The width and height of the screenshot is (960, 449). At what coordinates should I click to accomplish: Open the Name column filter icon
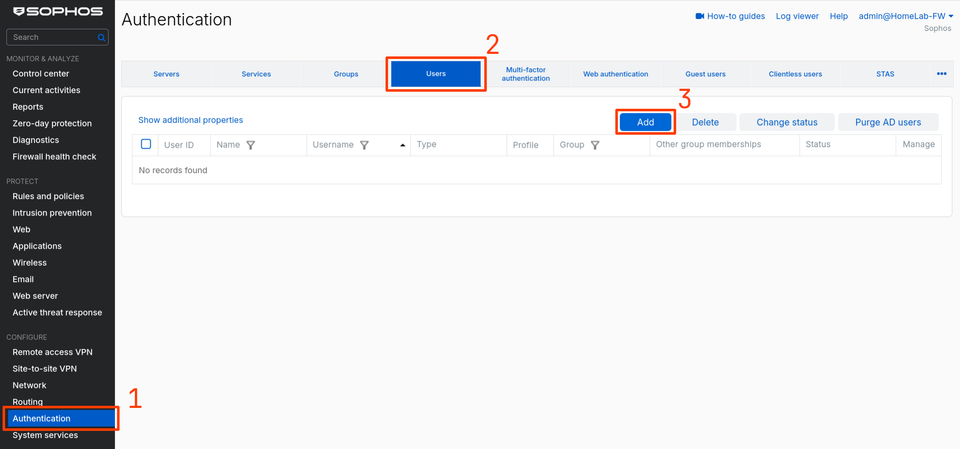point(250,145)
